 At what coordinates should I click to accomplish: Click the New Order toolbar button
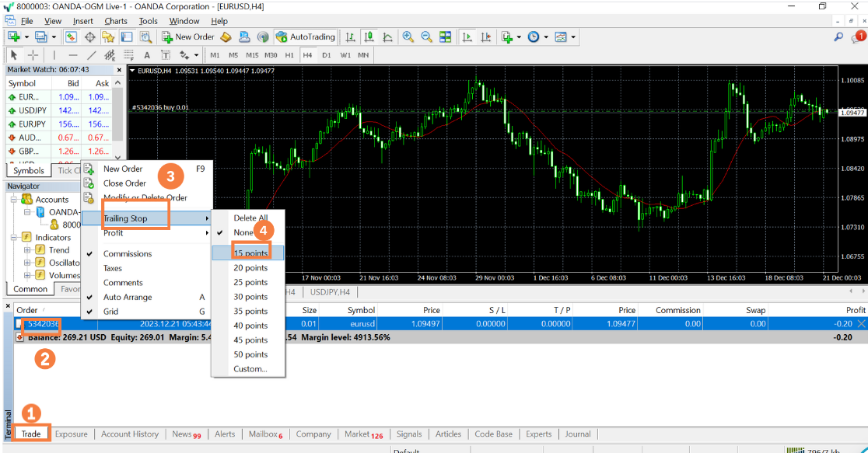pyautogui.click(x=188, y=37)
